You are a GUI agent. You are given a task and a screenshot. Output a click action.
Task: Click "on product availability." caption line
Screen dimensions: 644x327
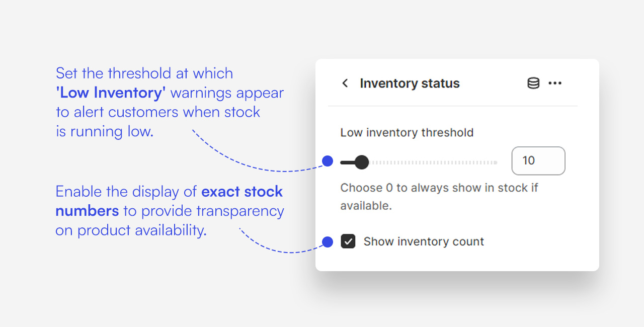pos(131,230)
